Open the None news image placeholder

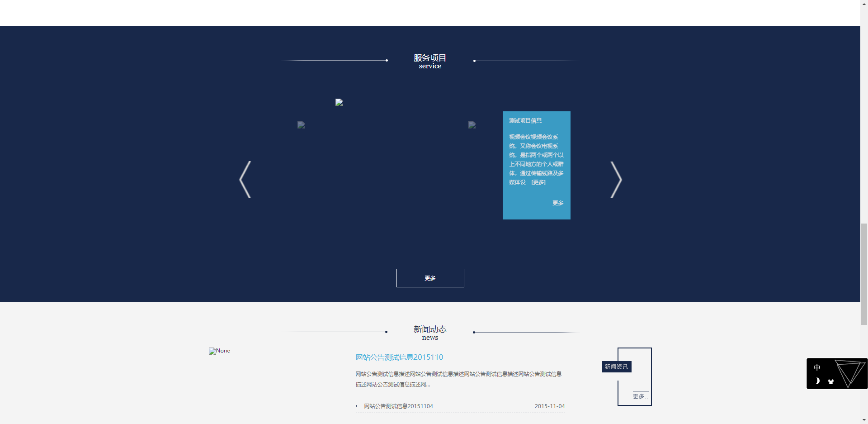[x=219, y=351]
